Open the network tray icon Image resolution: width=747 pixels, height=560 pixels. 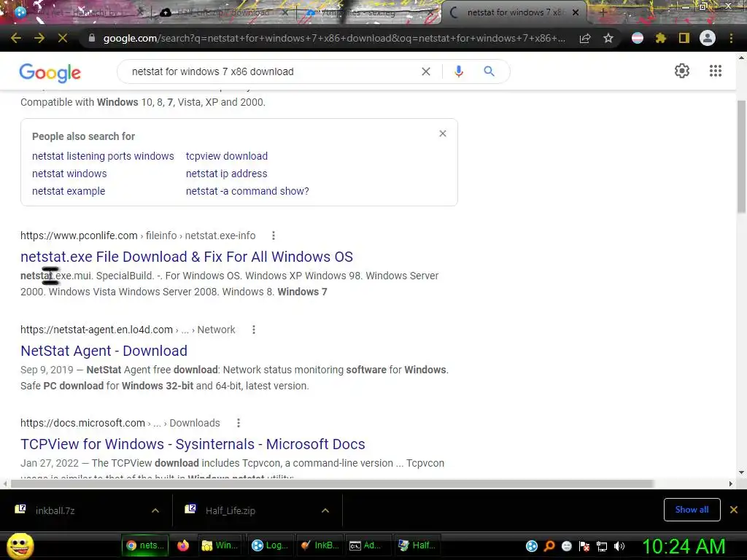(602, 546)
